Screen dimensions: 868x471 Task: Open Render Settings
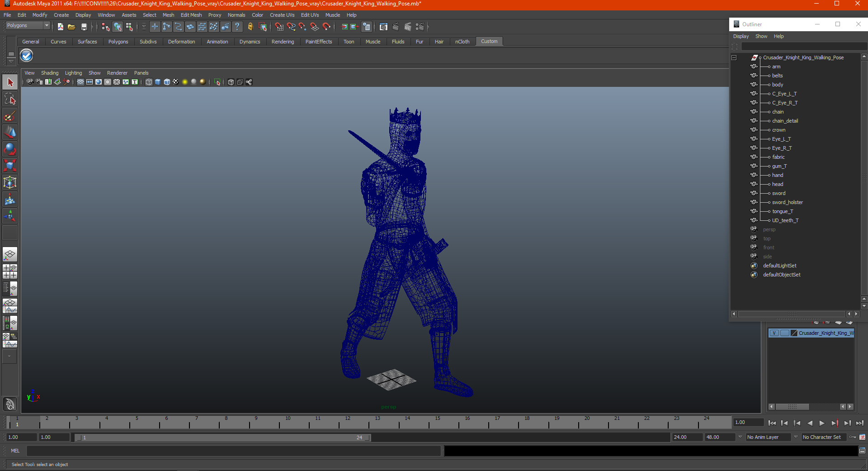420,27
